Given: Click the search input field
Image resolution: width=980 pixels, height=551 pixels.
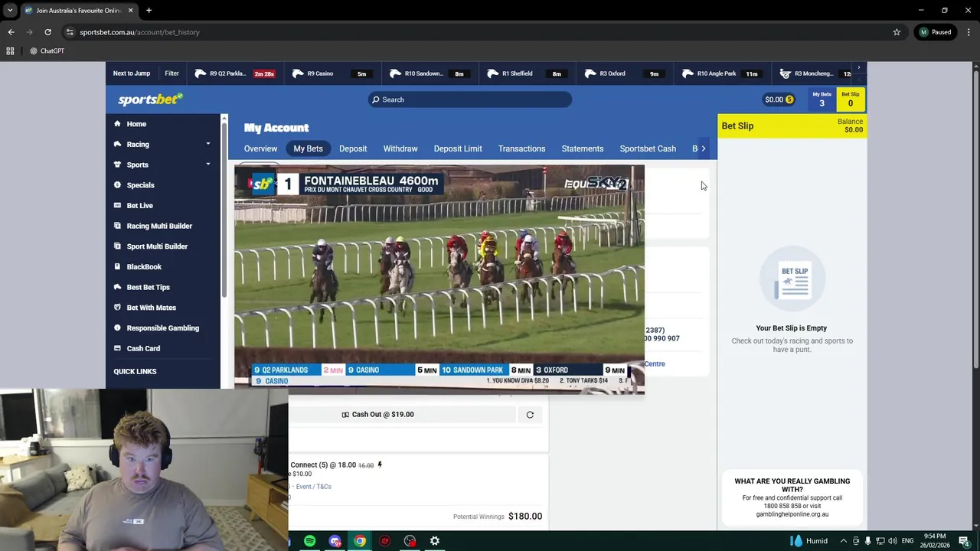Looking at the screenshot, I should tap(469, 99).
